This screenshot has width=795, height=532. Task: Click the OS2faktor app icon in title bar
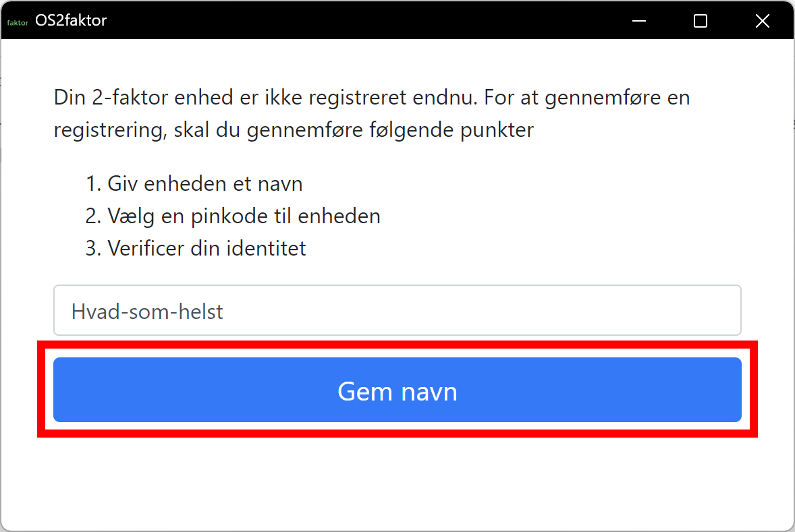18,22
